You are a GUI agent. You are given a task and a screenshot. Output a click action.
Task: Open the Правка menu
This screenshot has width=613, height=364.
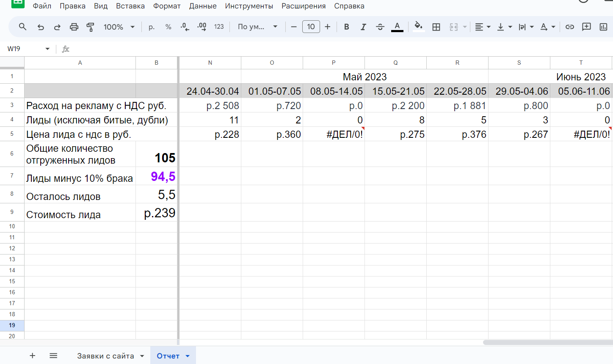pos(72,6)
